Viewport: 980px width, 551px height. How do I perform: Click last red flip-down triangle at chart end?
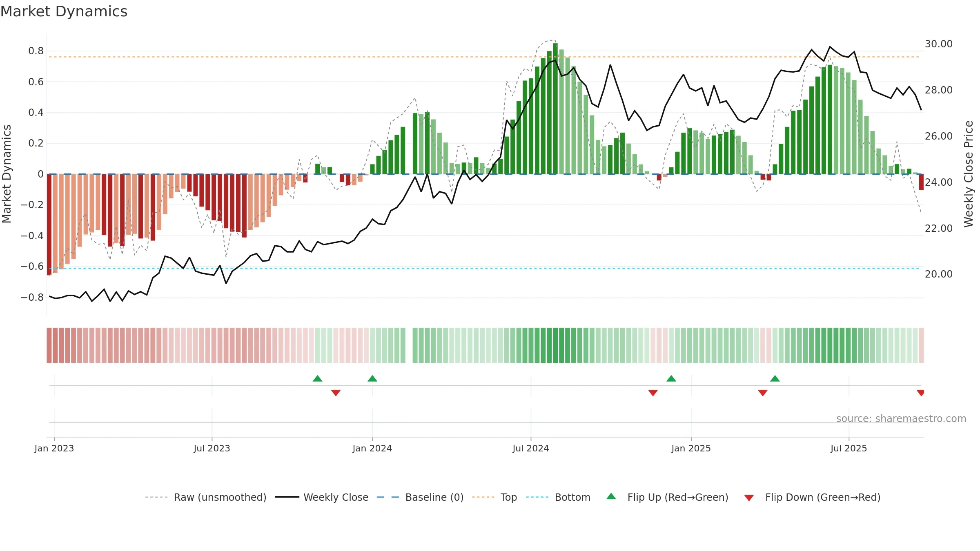coord(920,393)
